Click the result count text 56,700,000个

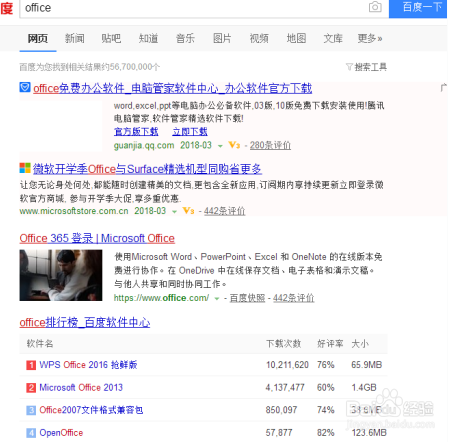(x=135, y=67)
